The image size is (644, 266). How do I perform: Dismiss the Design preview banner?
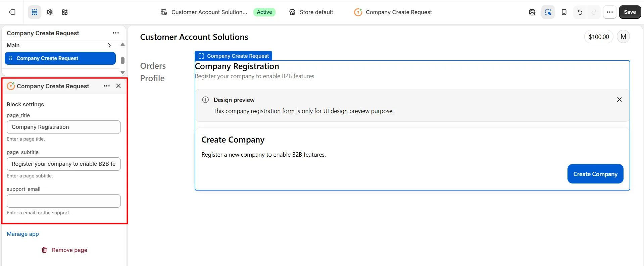pos(620,100)
